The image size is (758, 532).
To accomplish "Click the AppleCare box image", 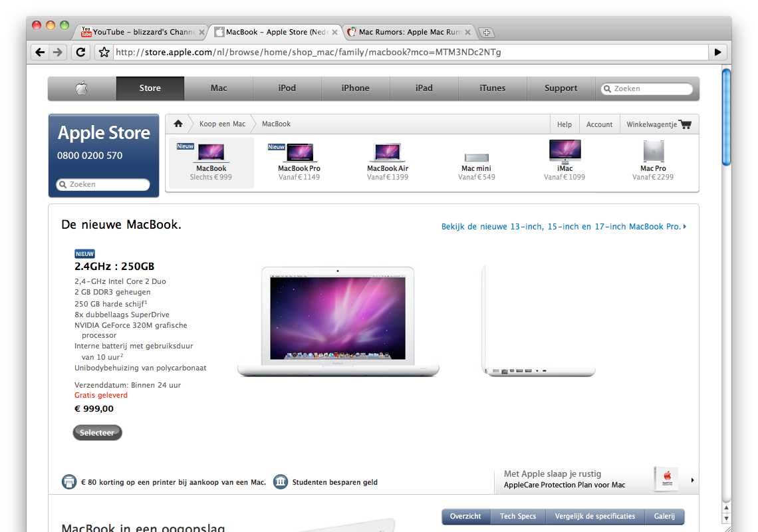I will (666, 479).
